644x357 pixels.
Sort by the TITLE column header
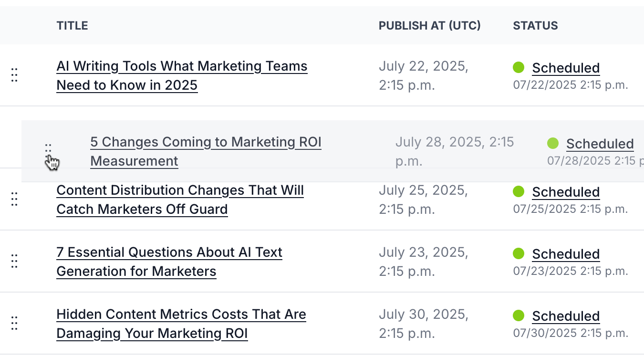(72, 26)
